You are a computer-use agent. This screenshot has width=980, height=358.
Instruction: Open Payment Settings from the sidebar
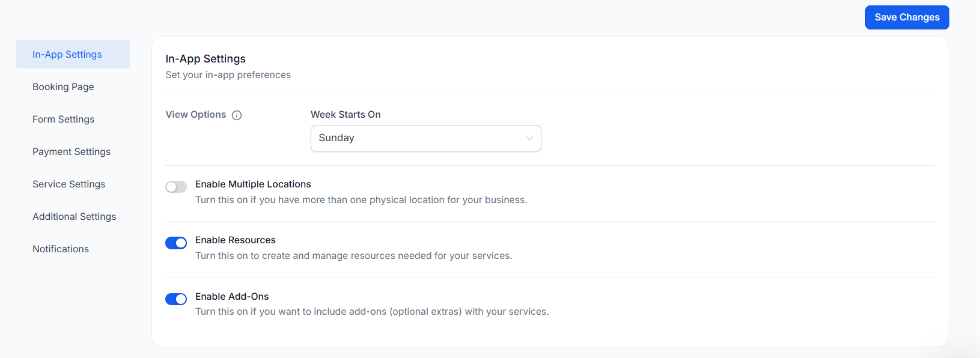tap(72, 152)
